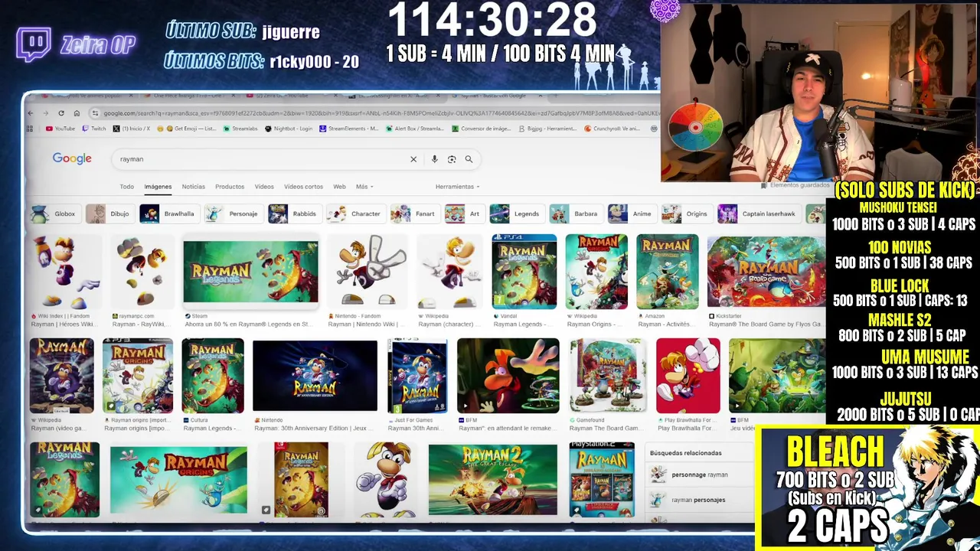The height and width of the screenshot is (551, 980).
Task: Expand the Herramientas tools dropdown
Action: coord(458,187)
